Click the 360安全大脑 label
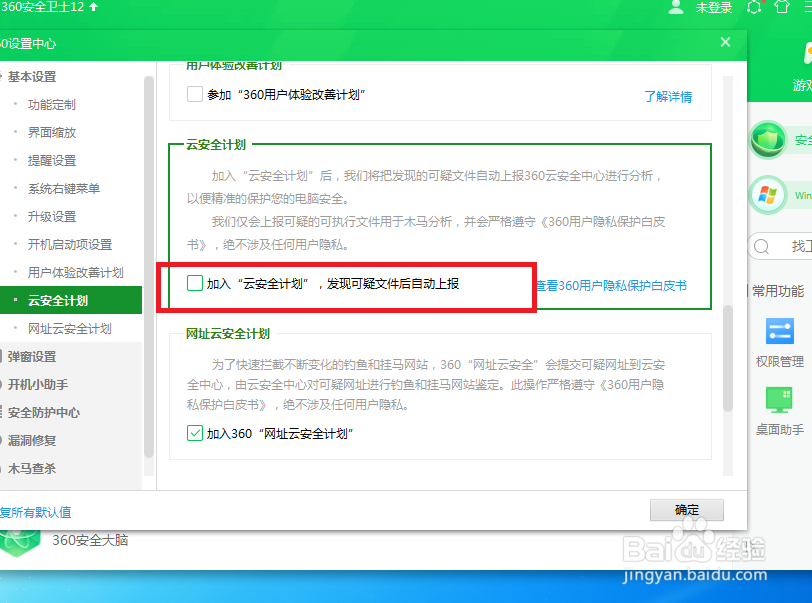812x603 pixels. coord(90,540)
